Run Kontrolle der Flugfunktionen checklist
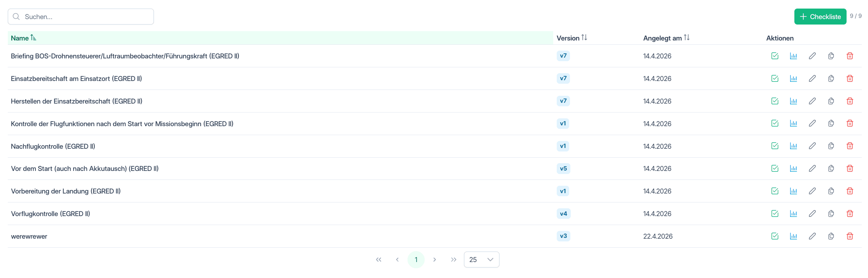868x278 pixels. [774, 123]
